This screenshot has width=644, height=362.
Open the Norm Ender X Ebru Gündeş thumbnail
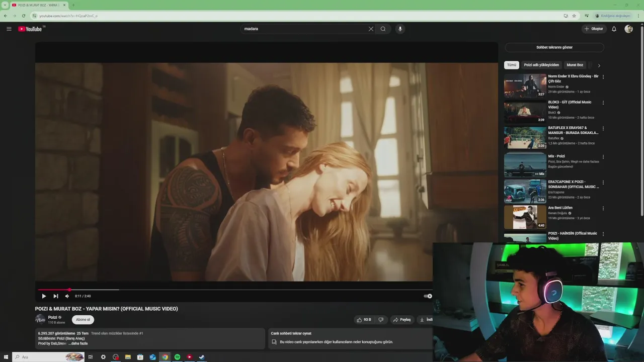[525, 85]
